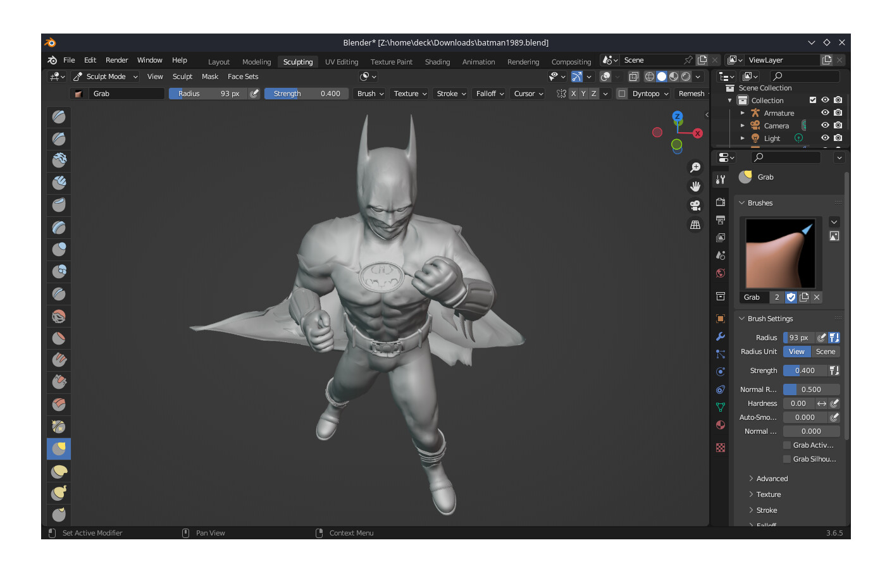This screenshot has height=588, width=892.
Task: Select the Elastic Deform brush tool
Action: (x=59, y=471)
